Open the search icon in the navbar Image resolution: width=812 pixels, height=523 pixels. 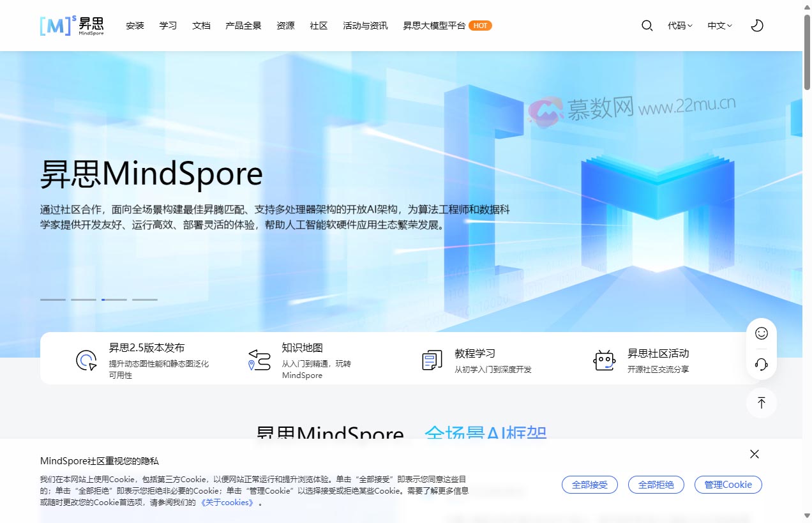[647, 26]
